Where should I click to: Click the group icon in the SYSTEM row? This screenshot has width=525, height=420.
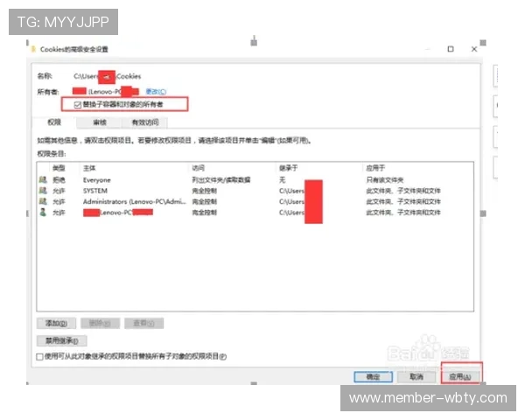click(x=43, y=191)
